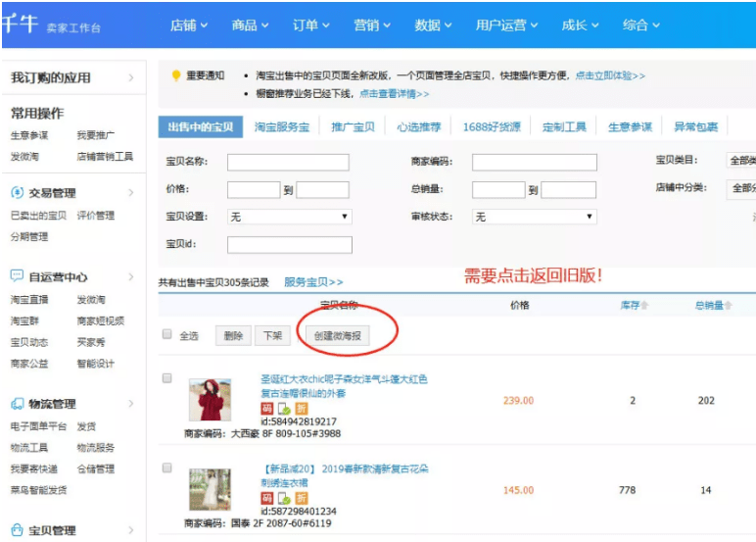Open 已卖出的宝贝 in sidebar
The height and width of the screenshot is (542, 756).
[38, 216]
